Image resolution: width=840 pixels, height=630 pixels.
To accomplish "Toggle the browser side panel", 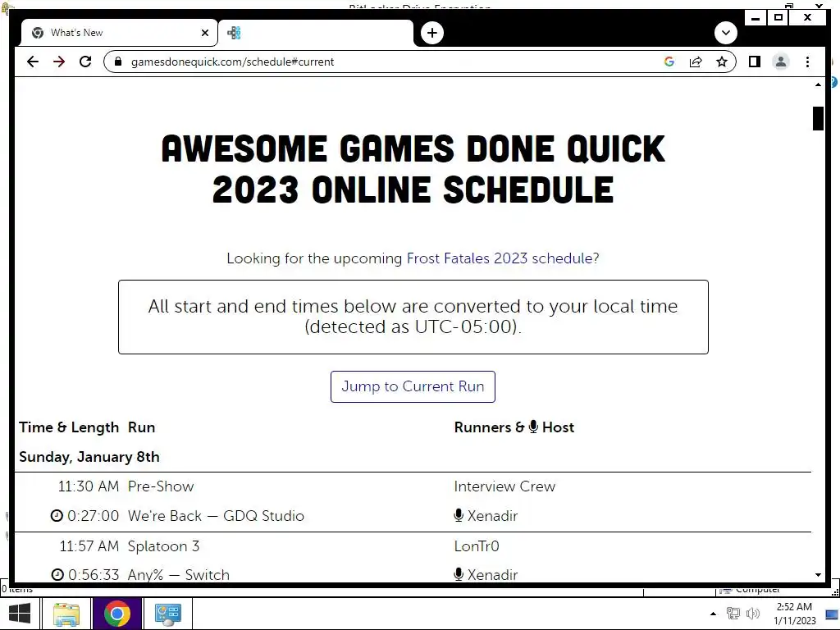I will point(755,62).
